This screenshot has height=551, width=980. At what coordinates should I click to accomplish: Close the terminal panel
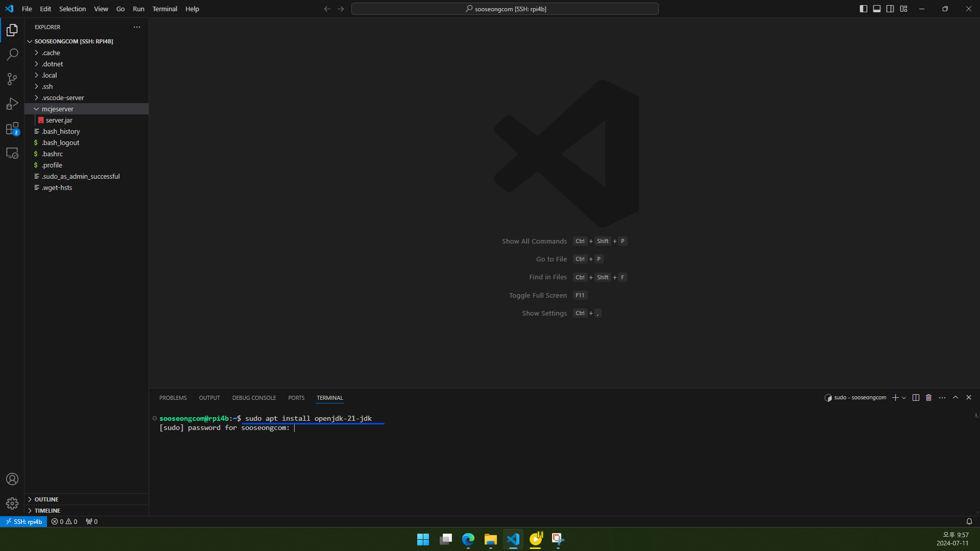pos(969,397)
